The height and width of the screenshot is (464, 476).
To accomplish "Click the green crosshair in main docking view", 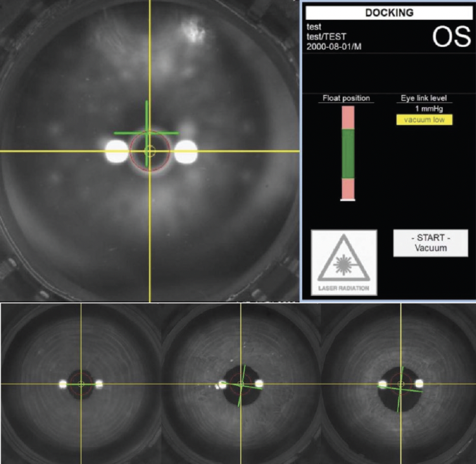I will click(x=147, y=133).
